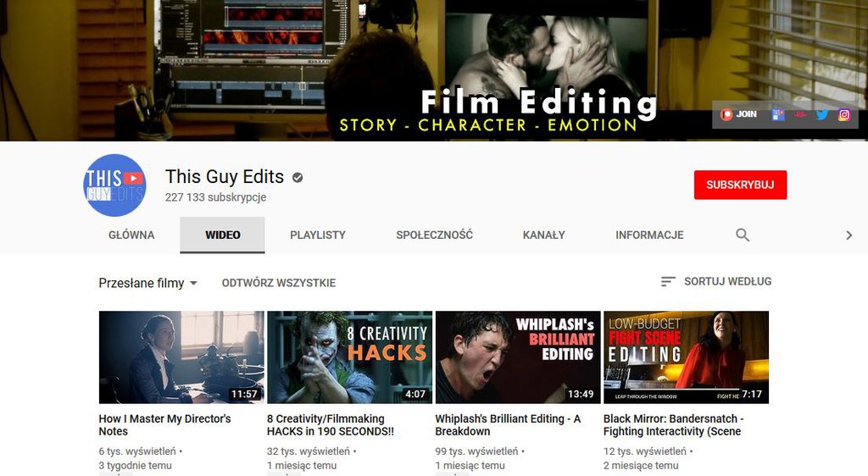Open the blue square website link in banner
Screen dimensions: 868x476
(778, 114)
